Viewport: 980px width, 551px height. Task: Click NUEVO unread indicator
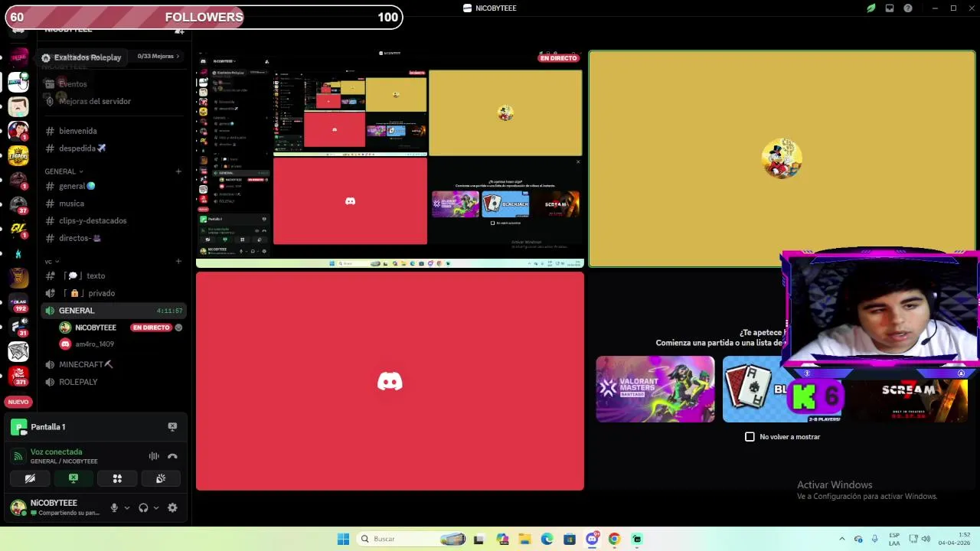pos(18,402)
